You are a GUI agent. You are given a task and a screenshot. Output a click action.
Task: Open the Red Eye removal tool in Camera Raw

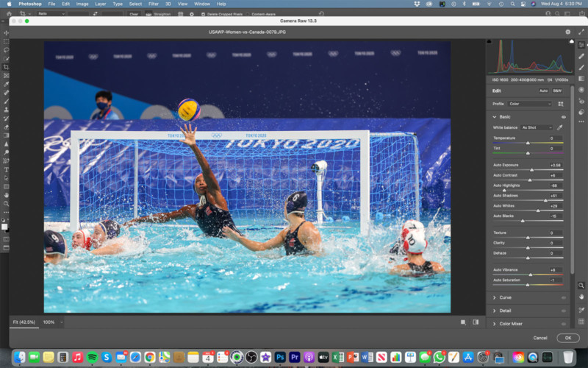[x=581, y=101]
